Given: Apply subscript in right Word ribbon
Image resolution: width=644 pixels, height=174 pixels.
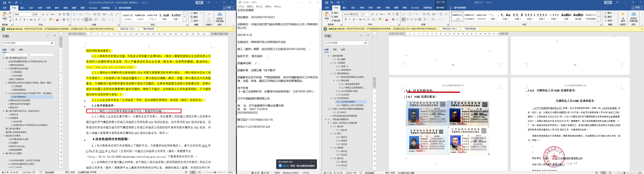Looking at the screenshot, I should click(x=364, y=20).
